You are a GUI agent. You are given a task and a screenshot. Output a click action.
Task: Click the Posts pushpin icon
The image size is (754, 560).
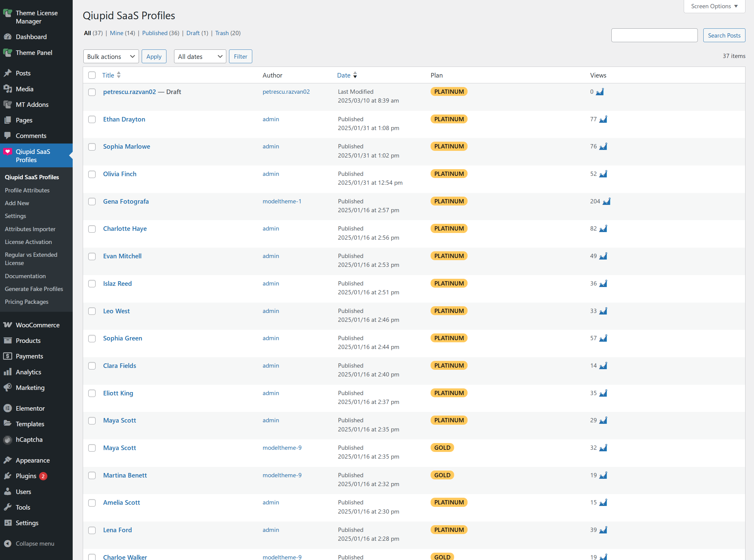coord(7,73)
